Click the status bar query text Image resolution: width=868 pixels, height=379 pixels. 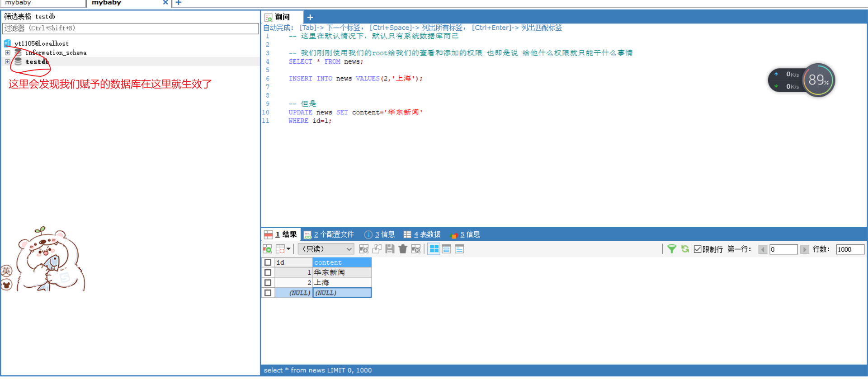pos(318,371)
